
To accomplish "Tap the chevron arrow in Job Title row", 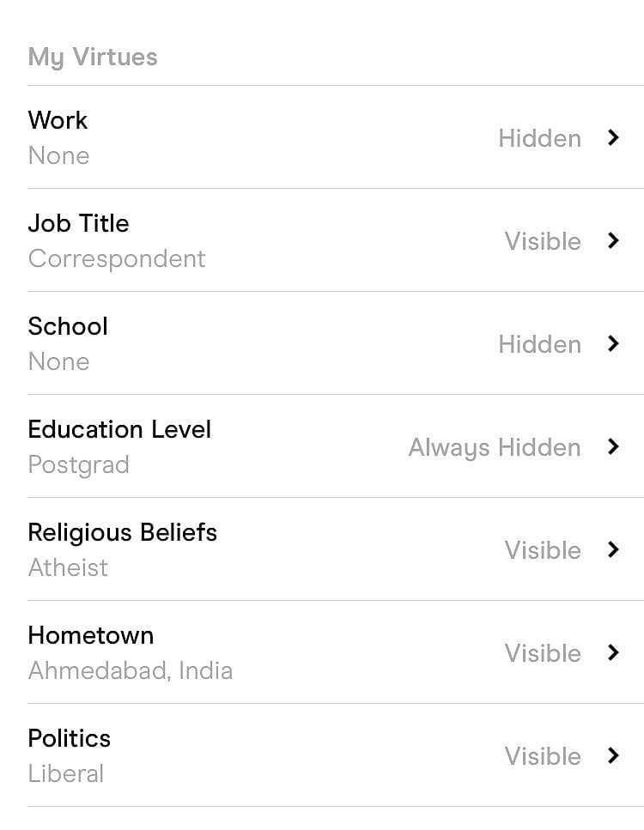I will point(613,240).
